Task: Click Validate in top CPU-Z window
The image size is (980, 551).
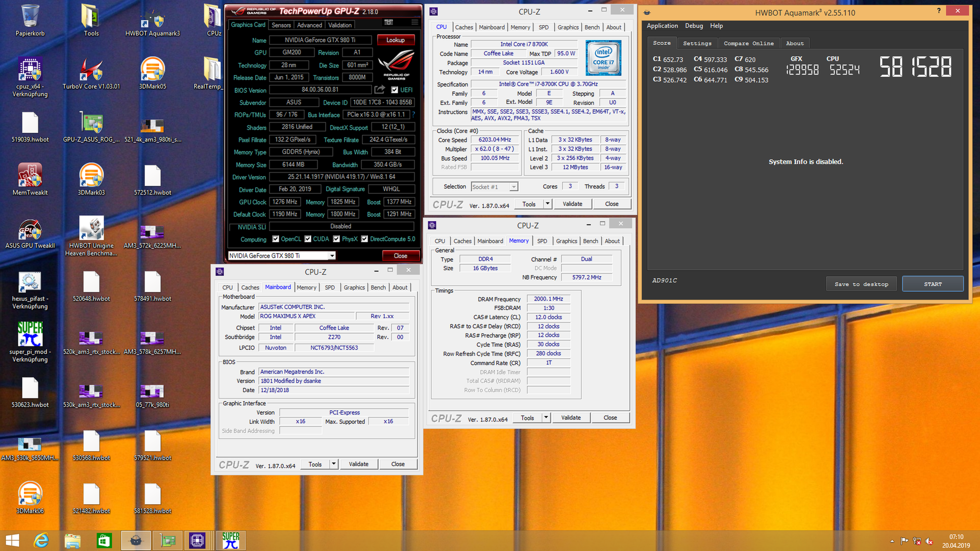Action: pyautogui.click(x=572, y=204)
